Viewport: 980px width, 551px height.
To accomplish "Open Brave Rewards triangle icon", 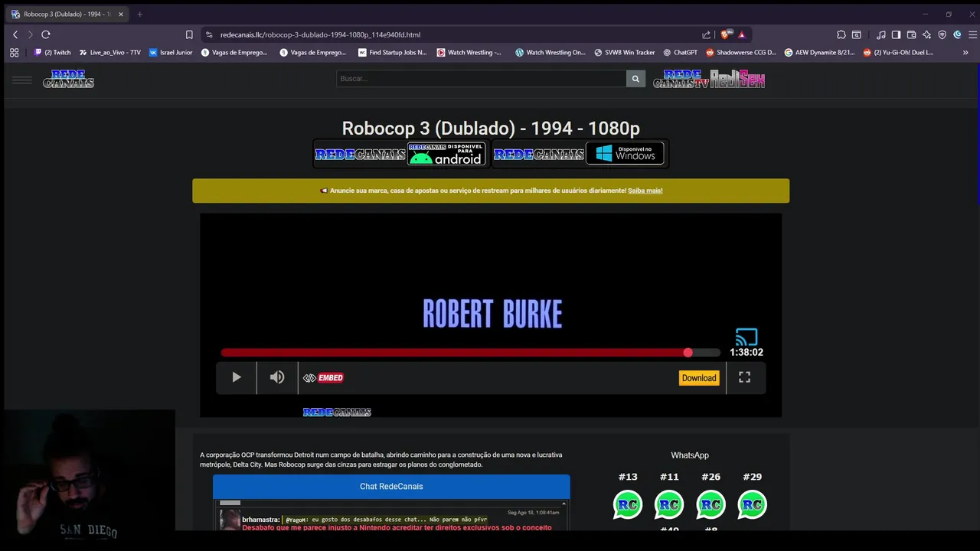I will coord(741,34).
